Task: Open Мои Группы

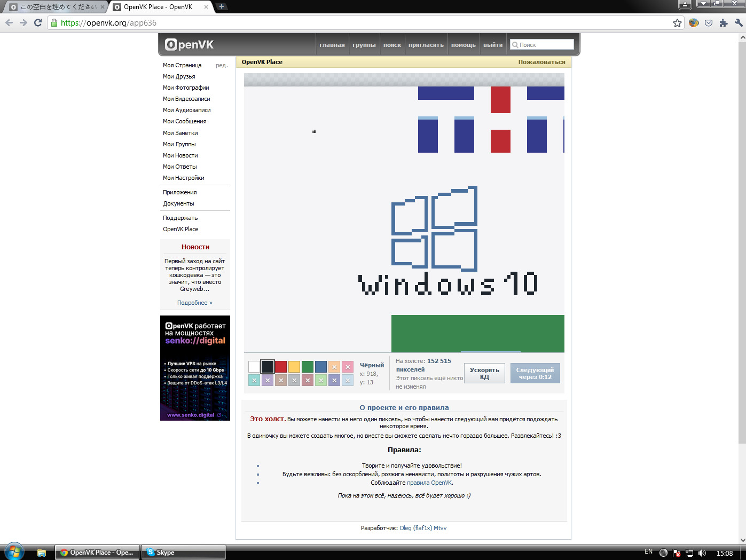Action: click(x=179, y=144)
